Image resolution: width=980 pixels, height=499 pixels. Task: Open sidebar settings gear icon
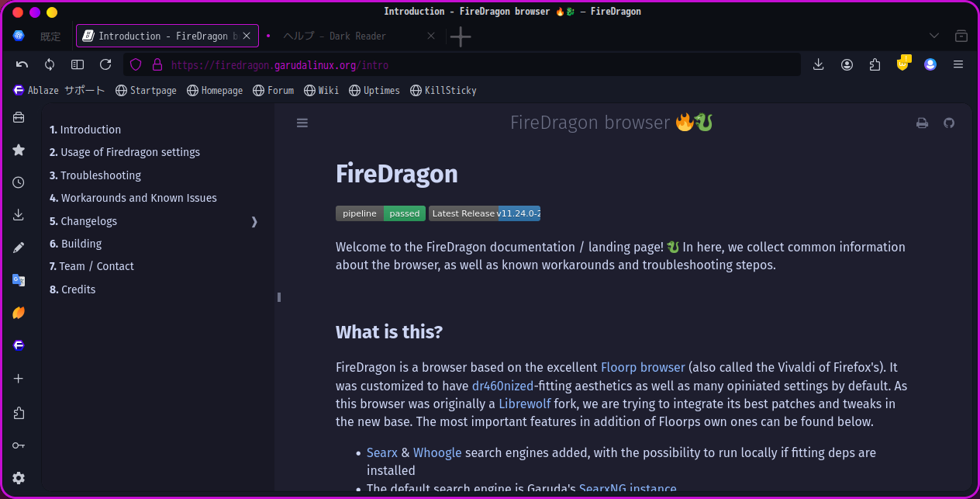tap(19, 478)
